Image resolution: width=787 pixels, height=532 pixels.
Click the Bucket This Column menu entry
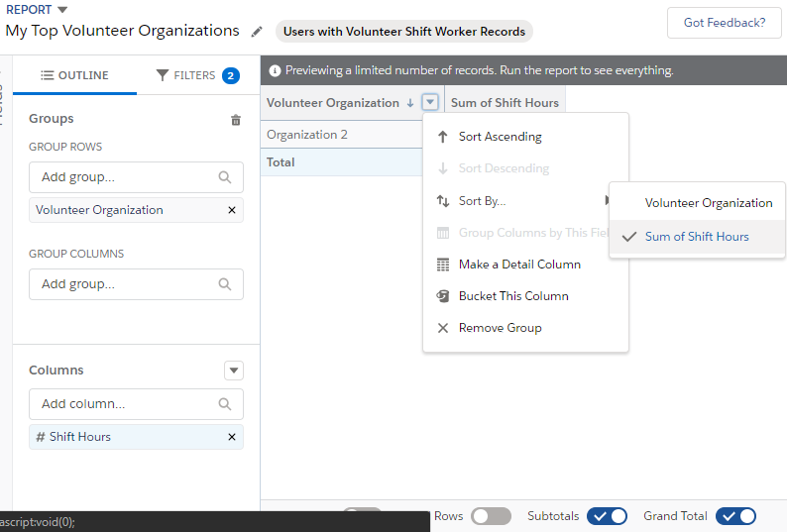click(x=512, y=296)
